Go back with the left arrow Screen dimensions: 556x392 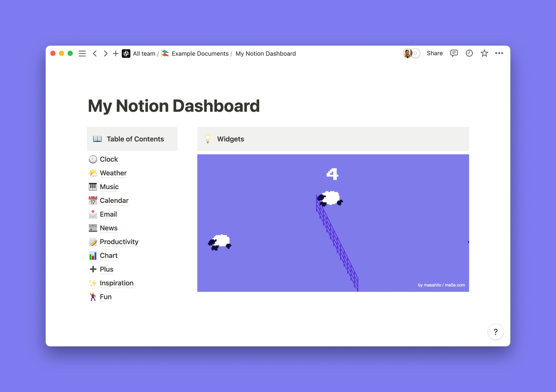pyautogui.click(x=95, y=53)
